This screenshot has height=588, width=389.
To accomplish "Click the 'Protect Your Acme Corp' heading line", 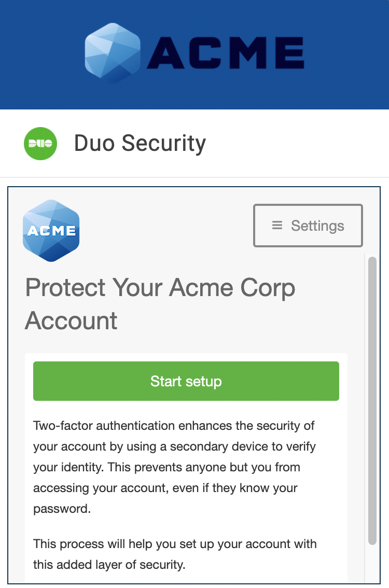I will click(x=160, y=288).
